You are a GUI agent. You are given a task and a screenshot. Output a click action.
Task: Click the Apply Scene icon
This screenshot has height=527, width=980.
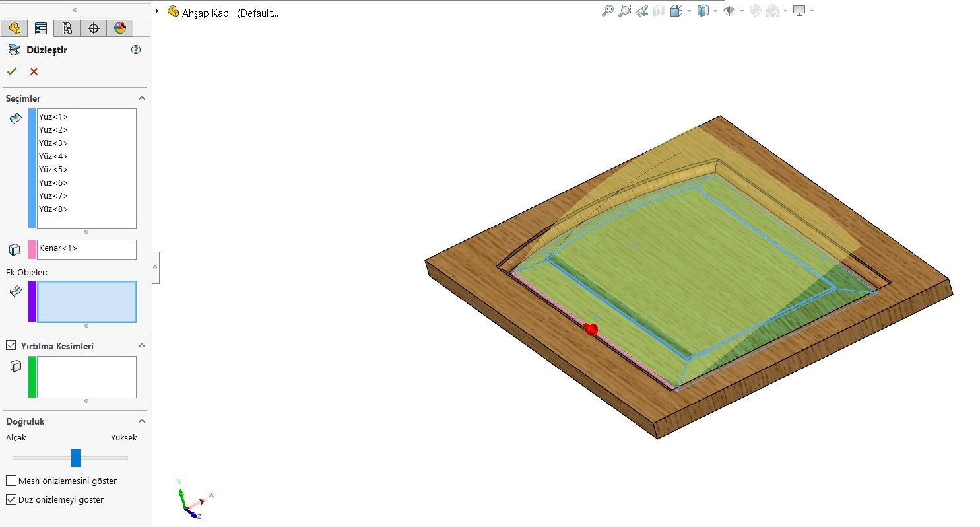pos(773,11)
